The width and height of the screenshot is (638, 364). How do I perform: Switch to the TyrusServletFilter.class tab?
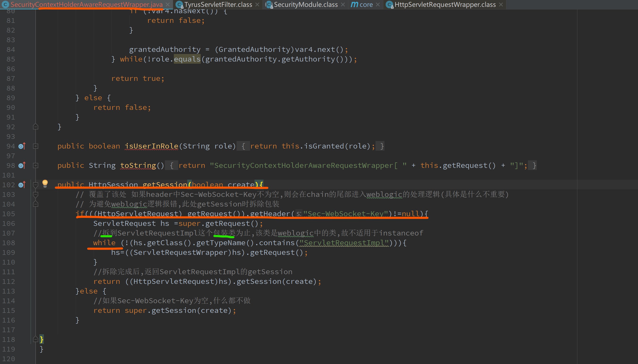pyautogui.click(x=218, y=4)
